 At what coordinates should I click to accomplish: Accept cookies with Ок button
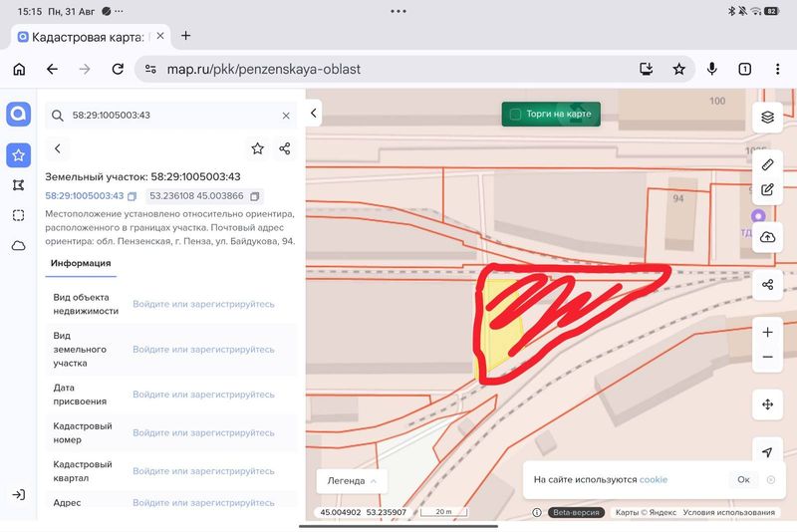click(743, 479)
